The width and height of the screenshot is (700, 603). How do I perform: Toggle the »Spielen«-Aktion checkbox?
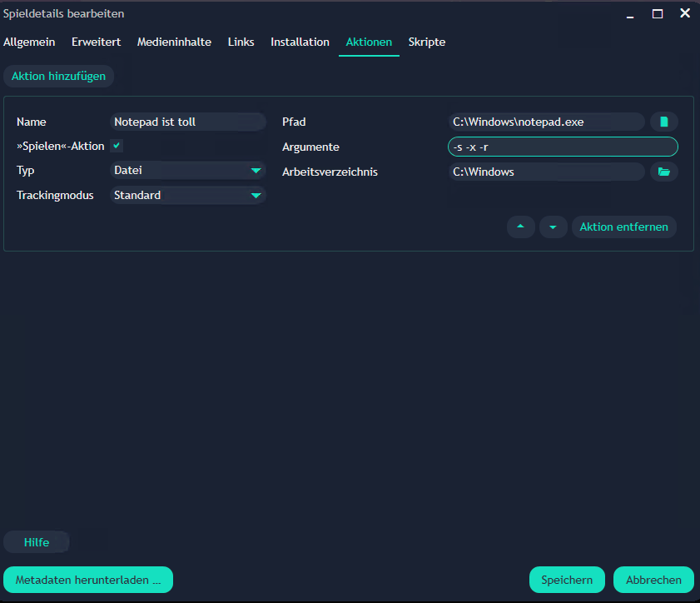pos(117,146)
